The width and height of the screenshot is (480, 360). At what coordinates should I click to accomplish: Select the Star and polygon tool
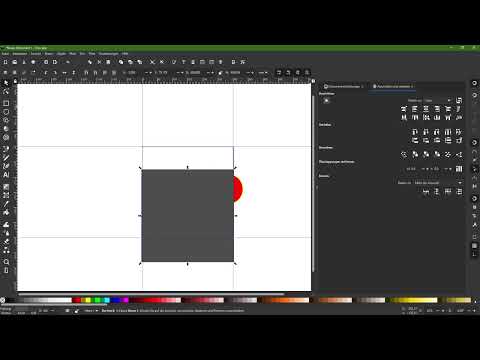(6, 120)
